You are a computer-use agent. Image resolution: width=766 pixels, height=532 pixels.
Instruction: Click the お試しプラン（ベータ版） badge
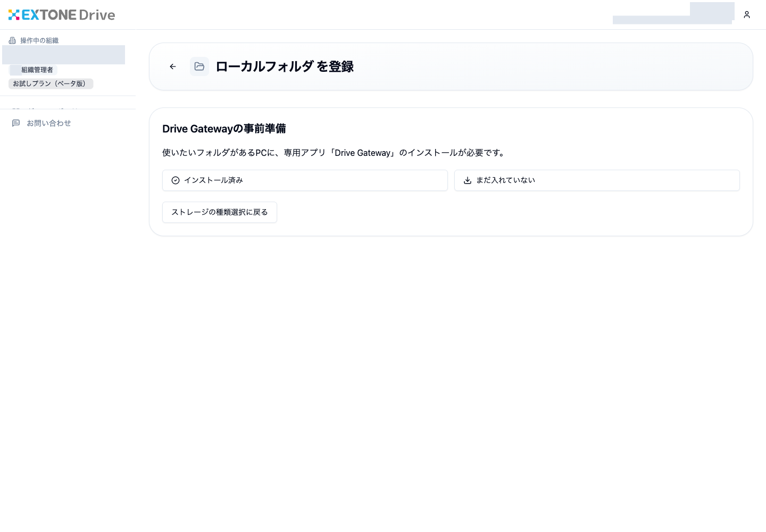(51, 84)
